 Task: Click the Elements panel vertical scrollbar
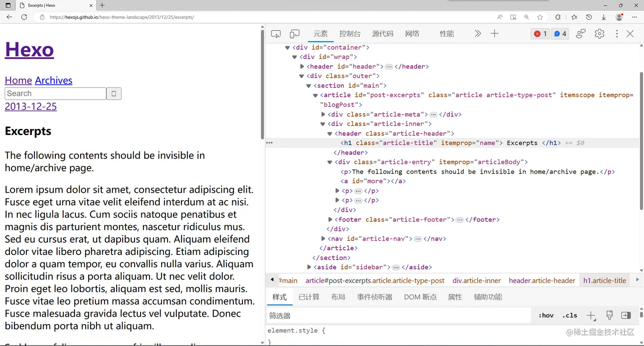[641, 141]
